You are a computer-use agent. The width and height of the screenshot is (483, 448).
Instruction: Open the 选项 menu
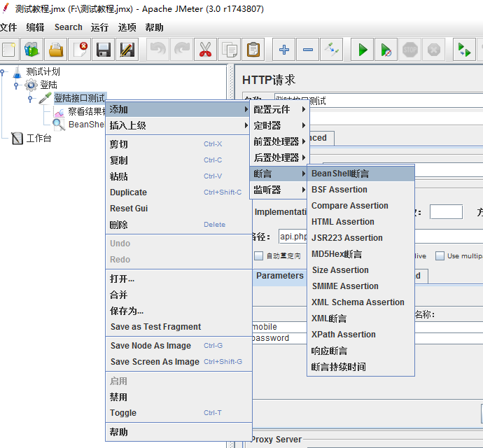click(127, 27)
